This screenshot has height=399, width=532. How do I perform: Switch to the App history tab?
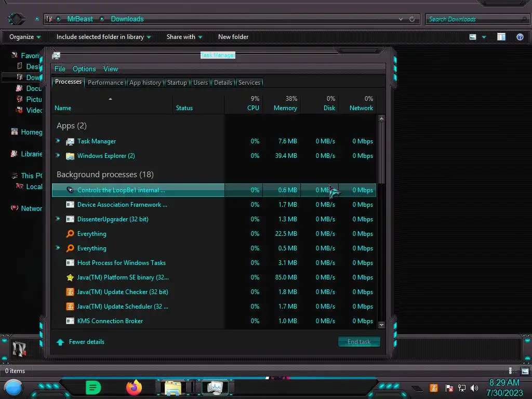tap(145, 83)
